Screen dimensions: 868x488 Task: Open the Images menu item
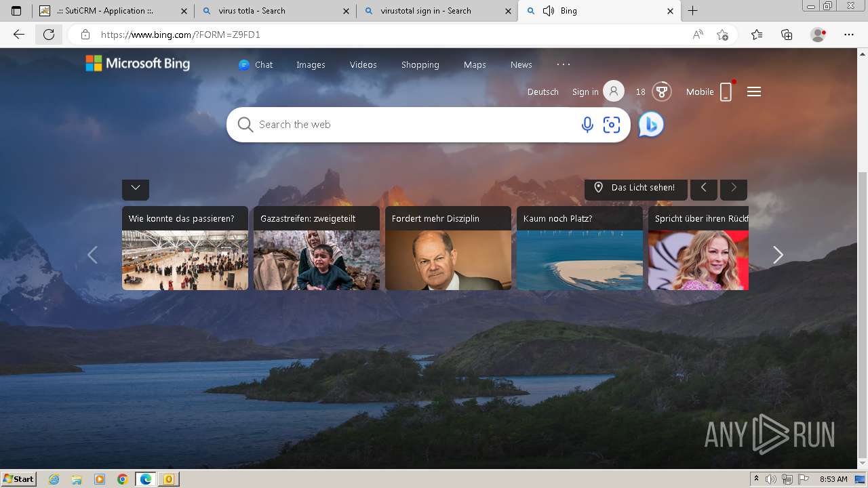point(311,64)
